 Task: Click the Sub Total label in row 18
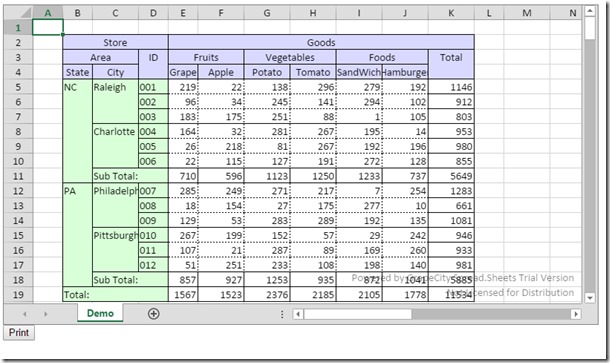pyautogui.click(x=130, y=280)
